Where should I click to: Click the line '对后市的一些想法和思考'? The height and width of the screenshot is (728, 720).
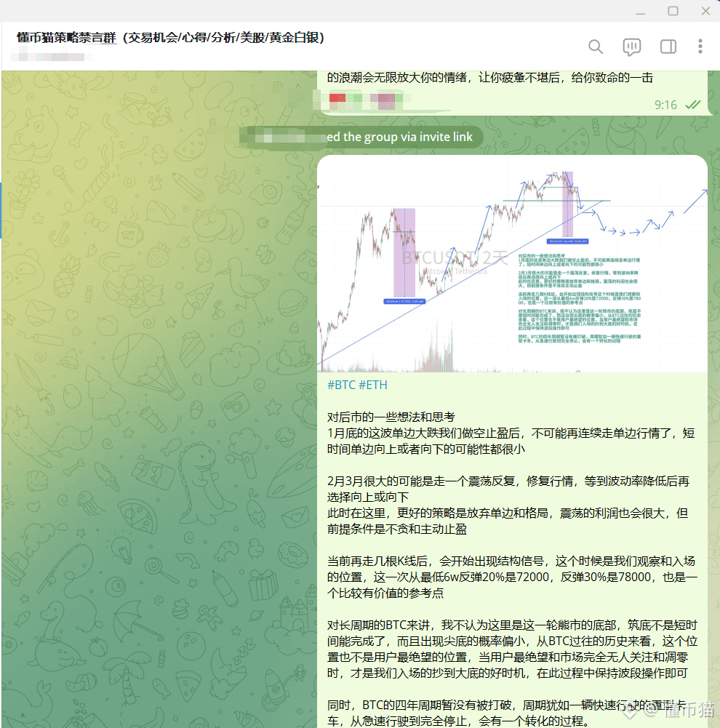[x=391, y=417]
